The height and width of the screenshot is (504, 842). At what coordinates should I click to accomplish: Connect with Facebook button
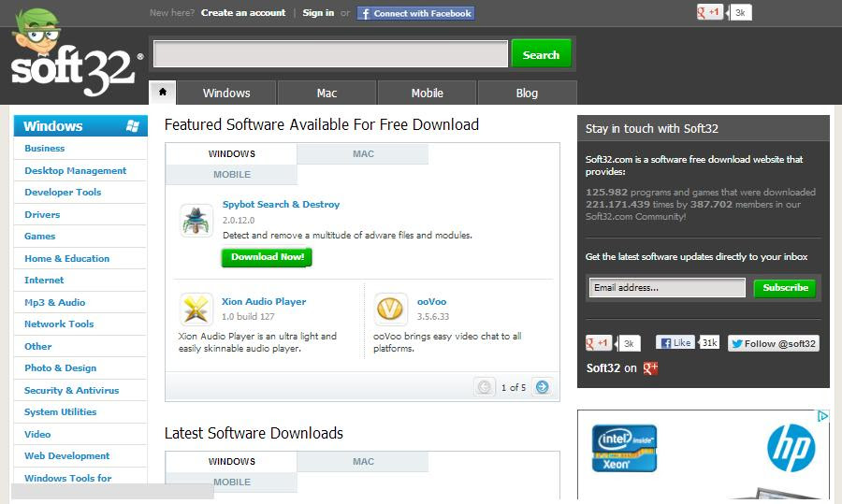point(415,13)
